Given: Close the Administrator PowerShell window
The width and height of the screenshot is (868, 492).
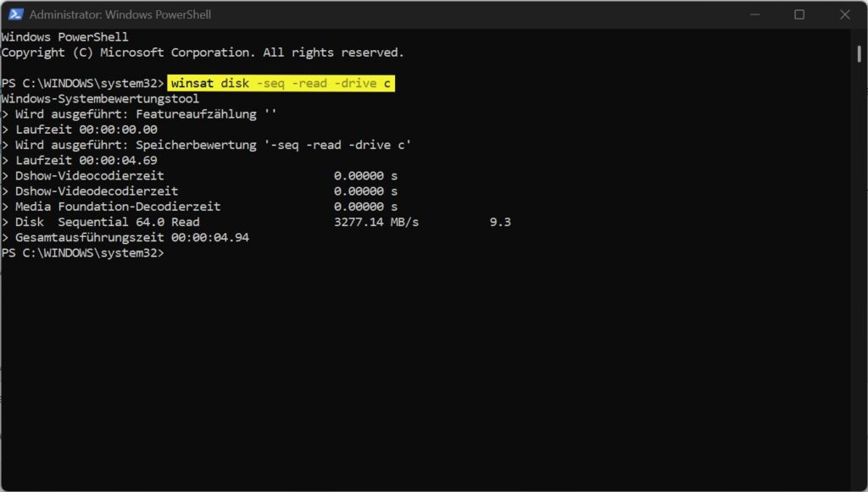Looking at the screenshot, I should pos(845,14).
